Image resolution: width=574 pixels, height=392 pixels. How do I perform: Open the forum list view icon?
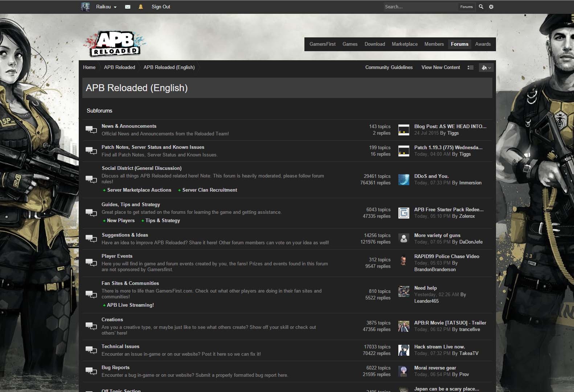click(x=471, y=68)
